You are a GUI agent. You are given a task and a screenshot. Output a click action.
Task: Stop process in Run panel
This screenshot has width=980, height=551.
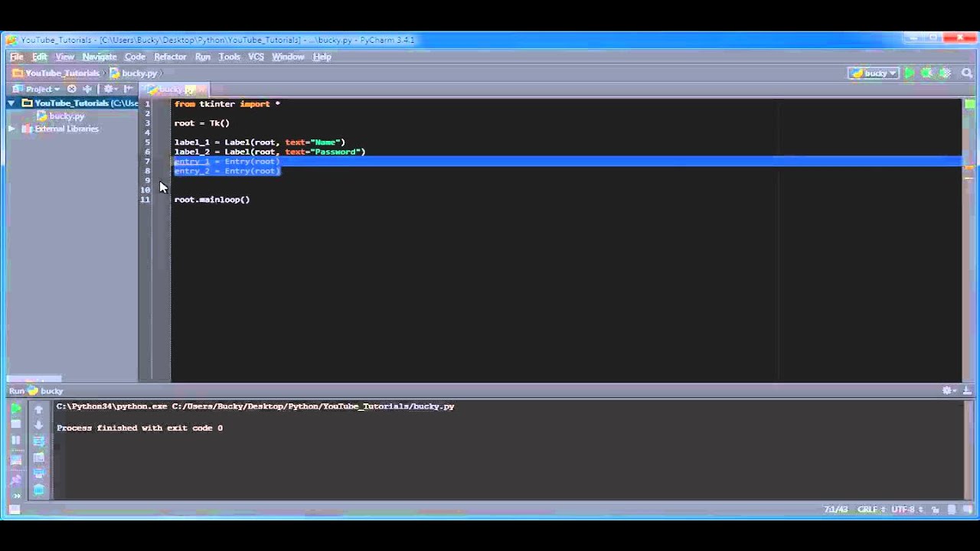point(15,425)
